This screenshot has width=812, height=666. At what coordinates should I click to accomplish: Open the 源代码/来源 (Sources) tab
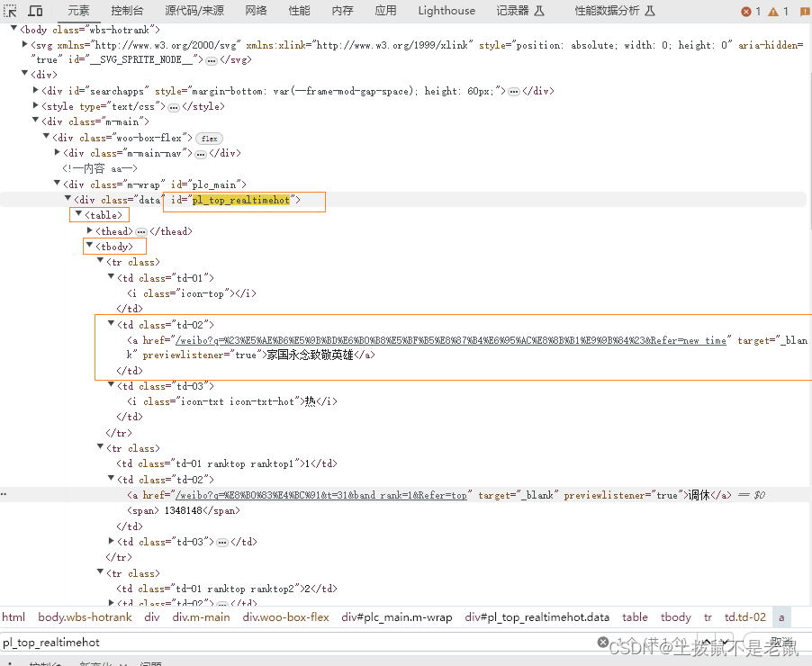pyautogui.click(x=194, y=11)
